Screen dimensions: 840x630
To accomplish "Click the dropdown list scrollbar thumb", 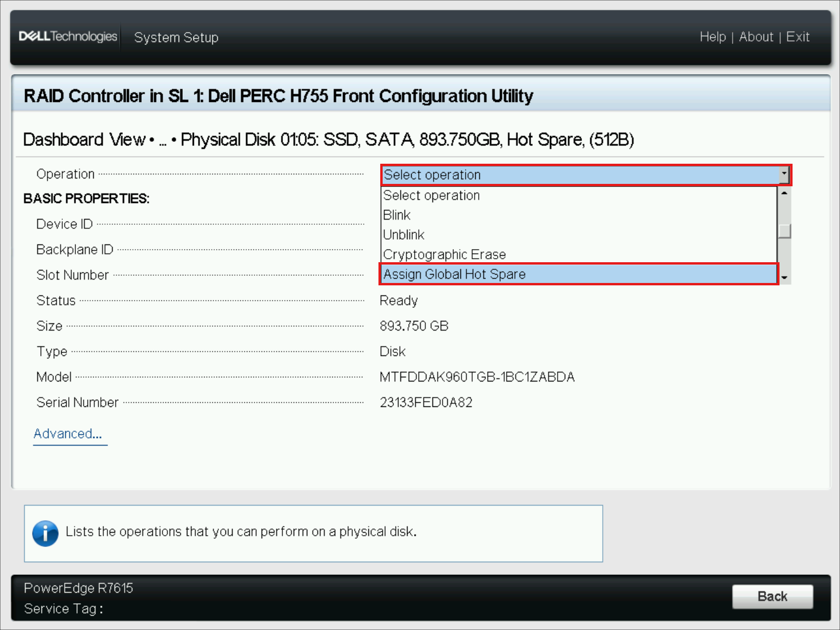I will pyautogui.click(x=784, y=231).
